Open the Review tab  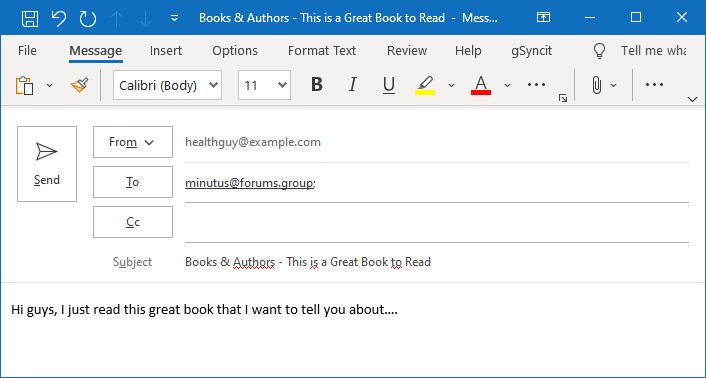coord(407,50)
